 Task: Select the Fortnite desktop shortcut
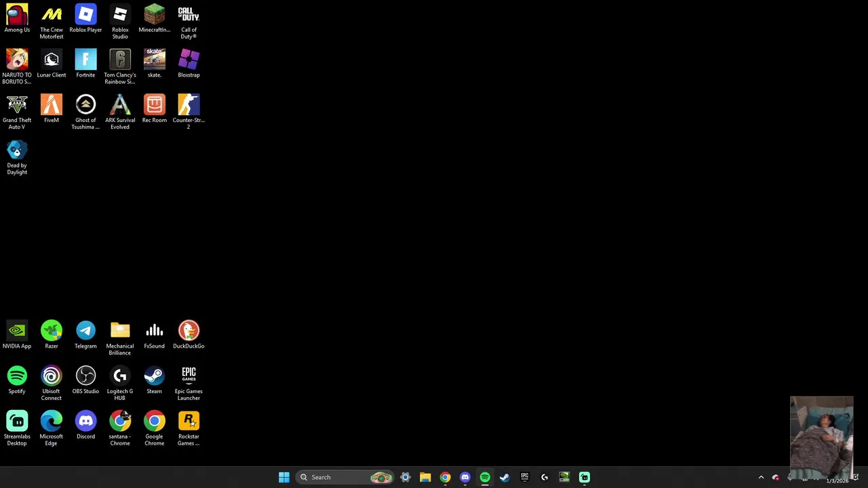pos(85,64)
